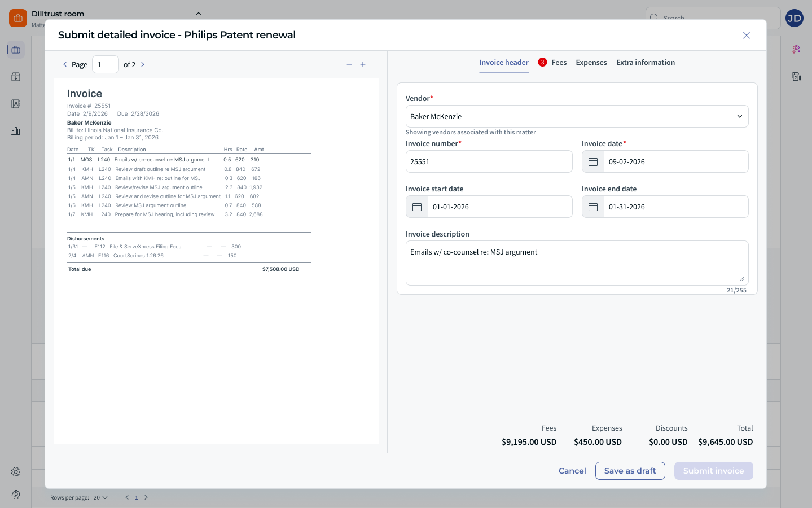Screen dimensions: 812x508
Task: Zoom out the invoice preview (minus)
Action: coord(349,64)
